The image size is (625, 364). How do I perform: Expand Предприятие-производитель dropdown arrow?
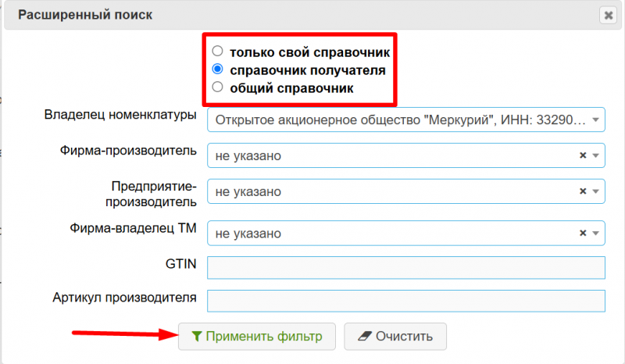pyautogui.click(x=596, y=191)
